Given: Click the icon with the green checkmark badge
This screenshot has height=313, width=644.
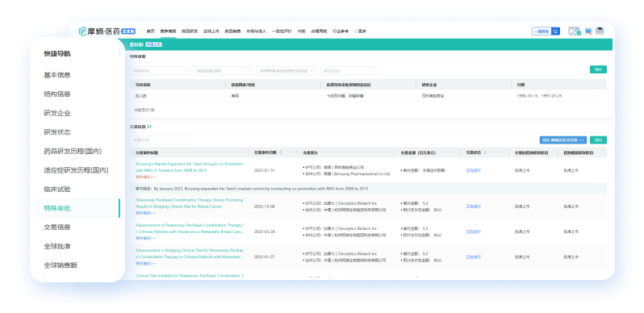Looking at the screenshot, I should [x=574, y=31].
